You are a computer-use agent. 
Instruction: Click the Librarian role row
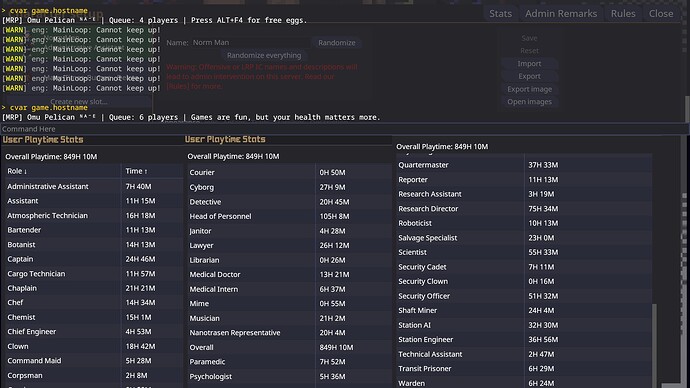point(289,260)
